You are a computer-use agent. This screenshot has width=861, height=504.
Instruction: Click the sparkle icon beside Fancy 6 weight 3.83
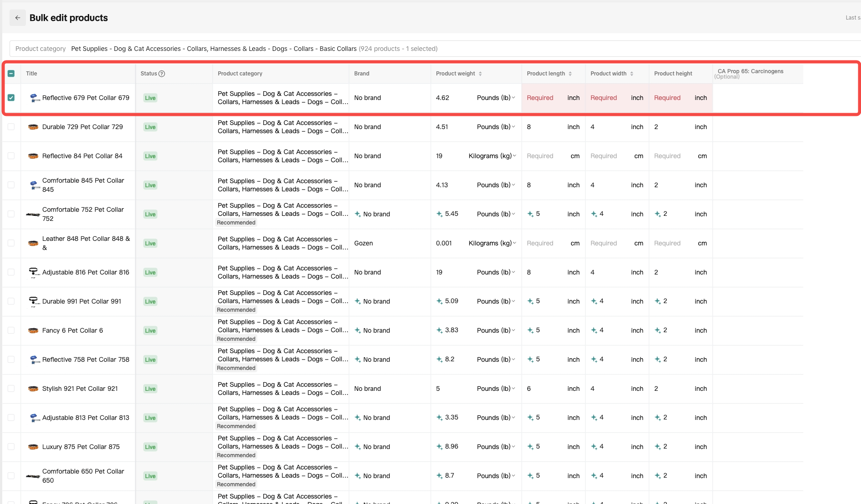tap(439, 330)
